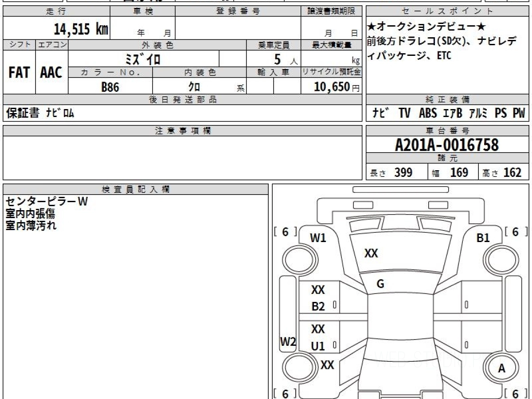The width and height of the screenshot is (532, 399).
Task: Select the 後日発送部品 header
Action: (182, 100)
